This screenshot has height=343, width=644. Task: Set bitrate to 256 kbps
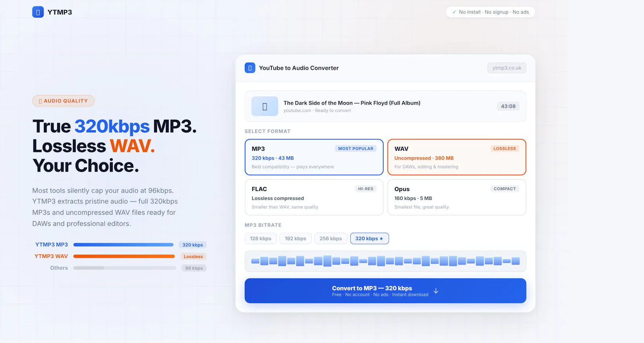(331, 238)
